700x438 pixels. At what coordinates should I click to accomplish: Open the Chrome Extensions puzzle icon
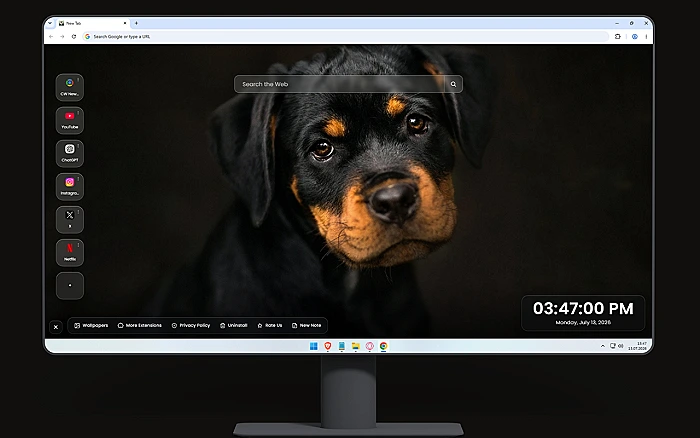618,37
